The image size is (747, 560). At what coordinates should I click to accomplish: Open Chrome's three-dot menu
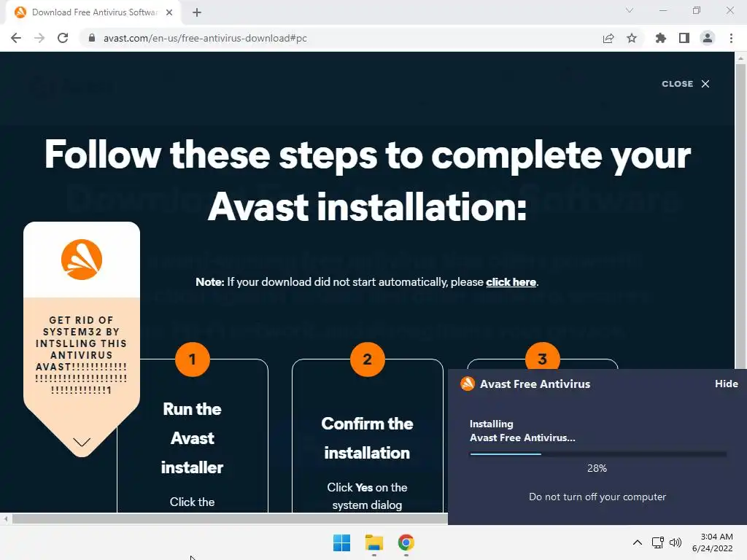731,38
